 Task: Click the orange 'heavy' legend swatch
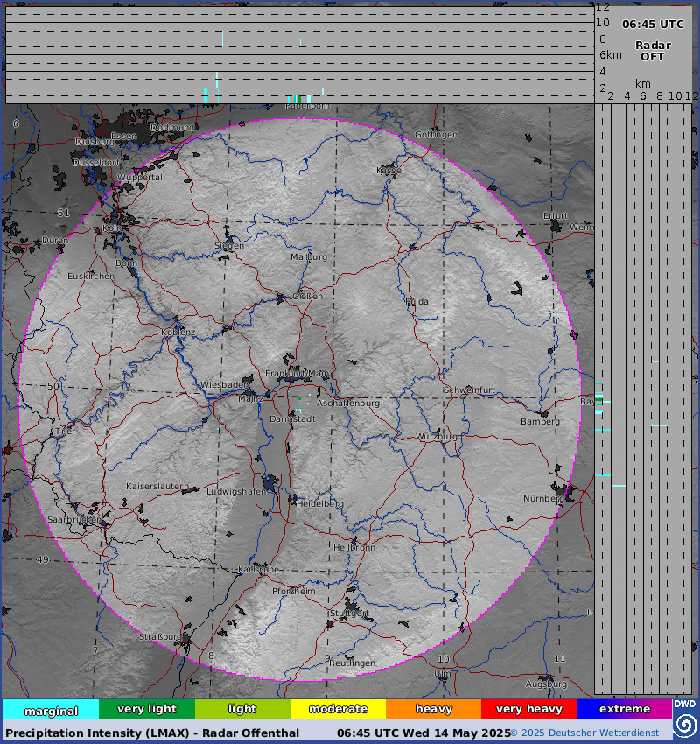pyautogui.click(x=433, y=709)
